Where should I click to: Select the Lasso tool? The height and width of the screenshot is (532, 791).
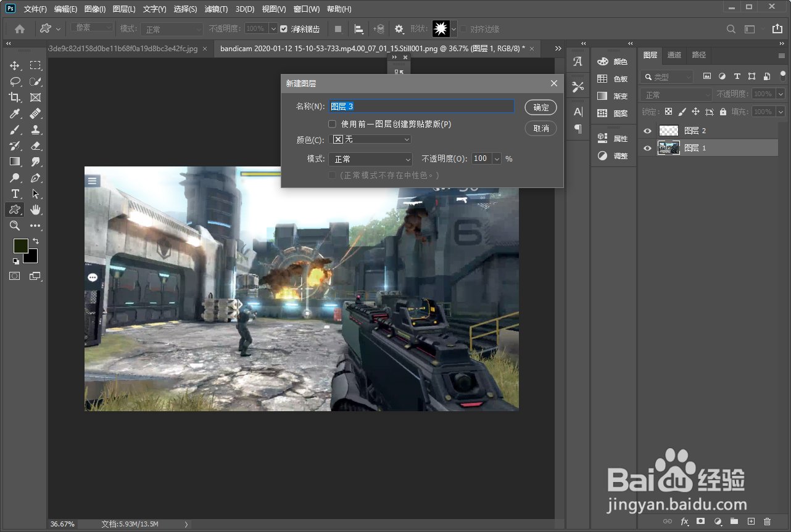click(15, 81)
